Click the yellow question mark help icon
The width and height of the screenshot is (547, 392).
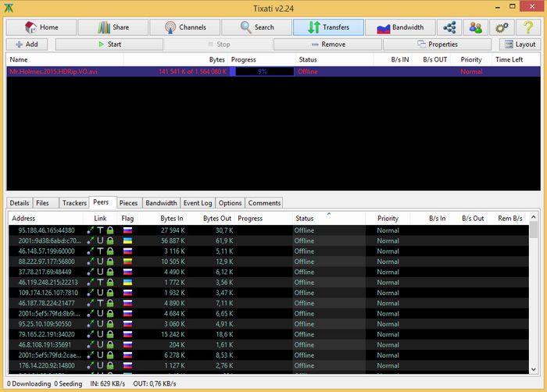point(528,27)
